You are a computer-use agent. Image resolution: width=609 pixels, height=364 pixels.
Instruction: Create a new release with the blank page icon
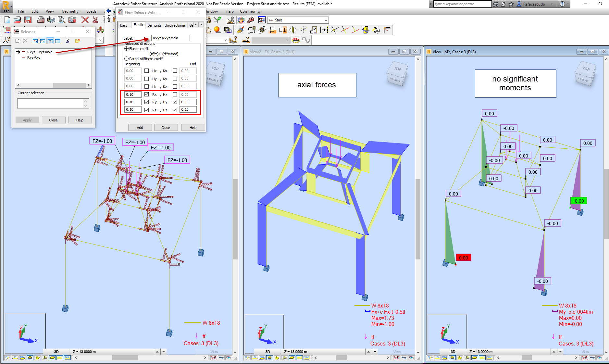pyautogui.click(x=17, y=41)
